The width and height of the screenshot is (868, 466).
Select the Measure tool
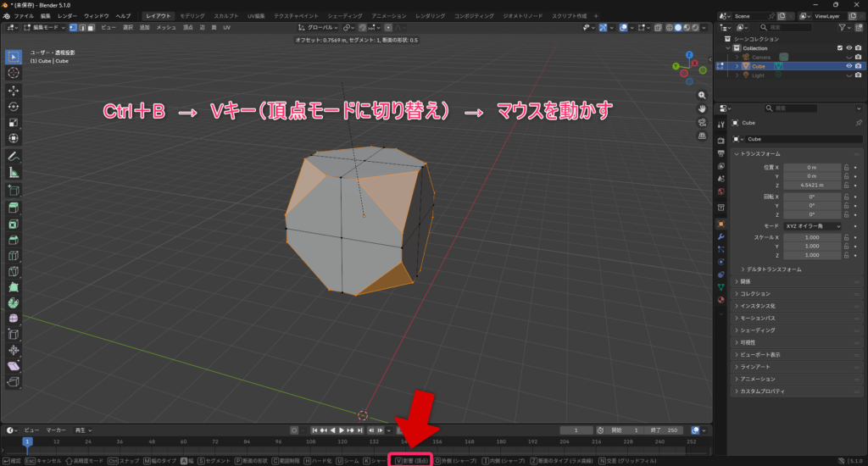14,172
